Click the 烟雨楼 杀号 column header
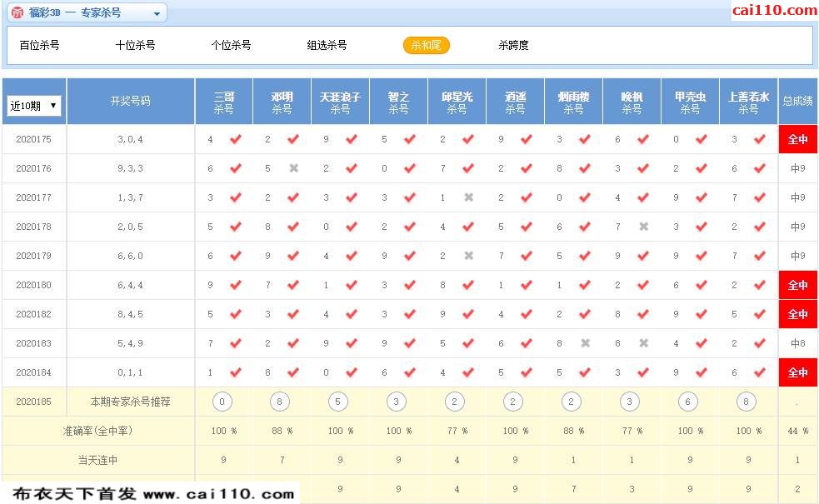819x504 pixels. pyautogui.click(x=573, y=102)
